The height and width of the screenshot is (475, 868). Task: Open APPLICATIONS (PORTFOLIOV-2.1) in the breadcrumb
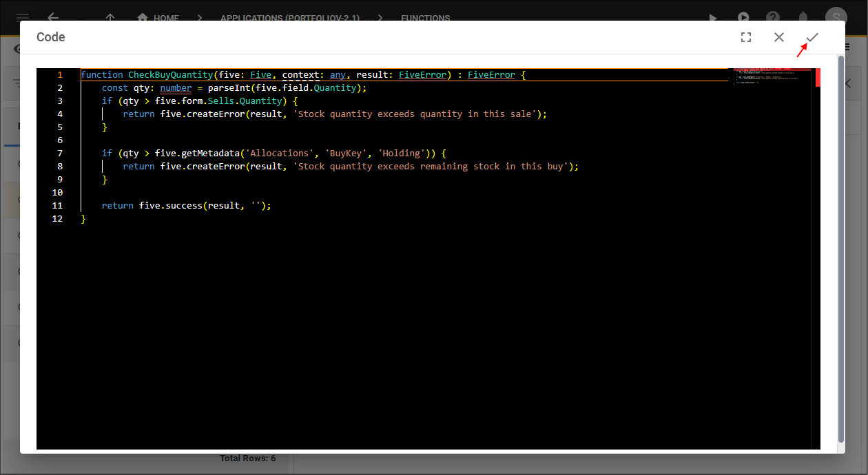click(x=290, y=19)
